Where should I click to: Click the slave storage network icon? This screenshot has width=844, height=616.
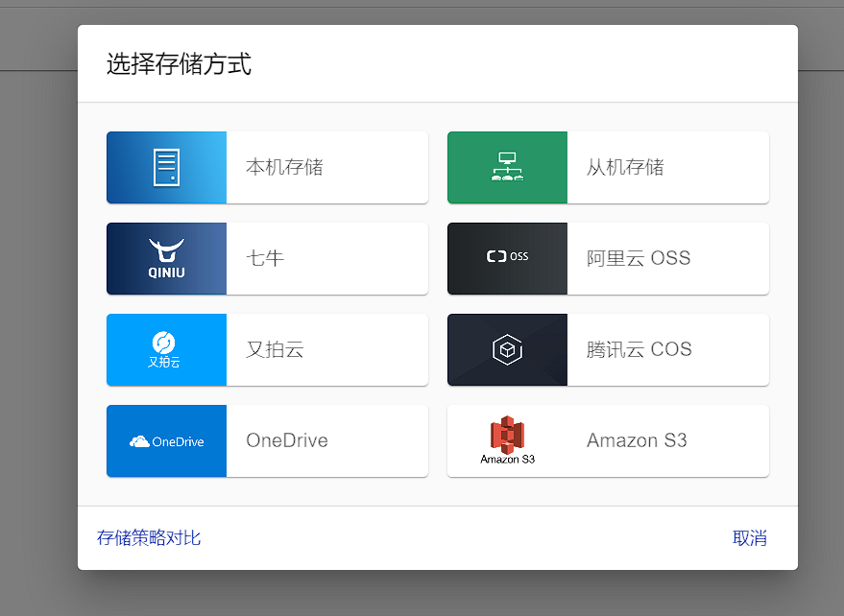507,167
